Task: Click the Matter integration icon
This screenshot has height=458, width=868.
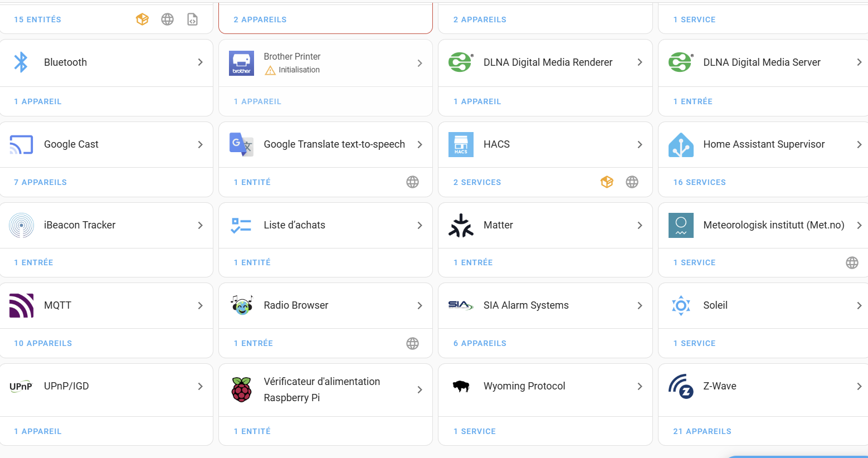Action: point(461,225)
